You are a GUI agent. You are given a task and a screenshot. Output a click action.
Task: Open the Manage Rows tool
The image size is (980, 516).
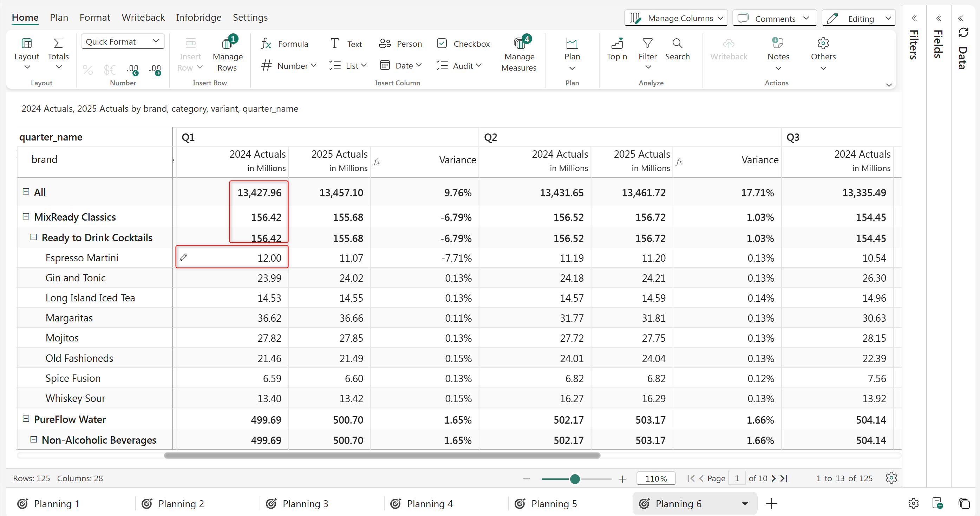click(x=228, y=55)
